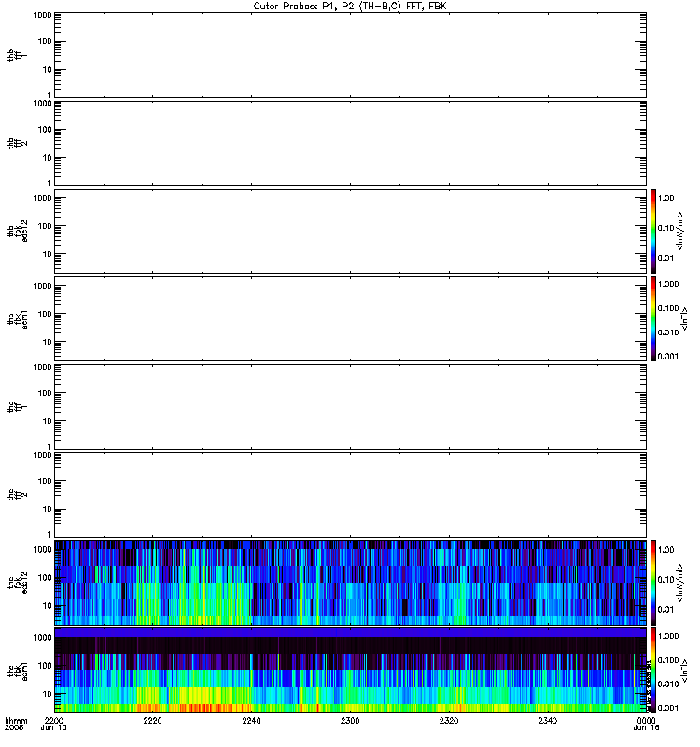Click the '0.01' tick on thc edc12 colorbar
Screen dimensions: 700x747
pos(665,610)
